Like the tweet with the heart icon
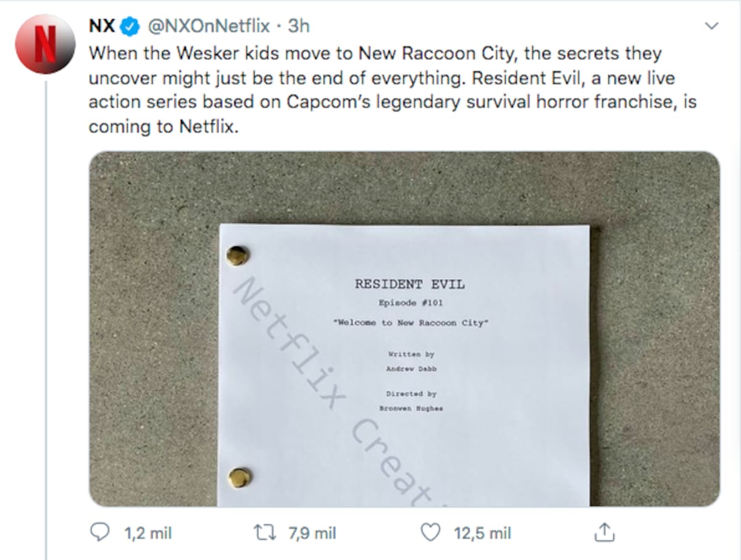 pyautogui.click(x=431, y=532)
